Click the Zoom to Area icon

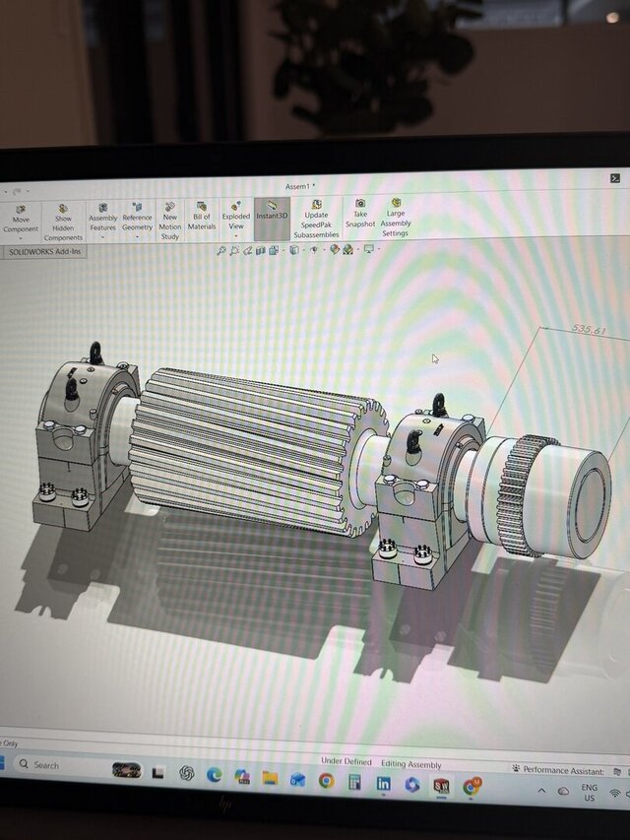pyautogui.click(x=234, y=251)
